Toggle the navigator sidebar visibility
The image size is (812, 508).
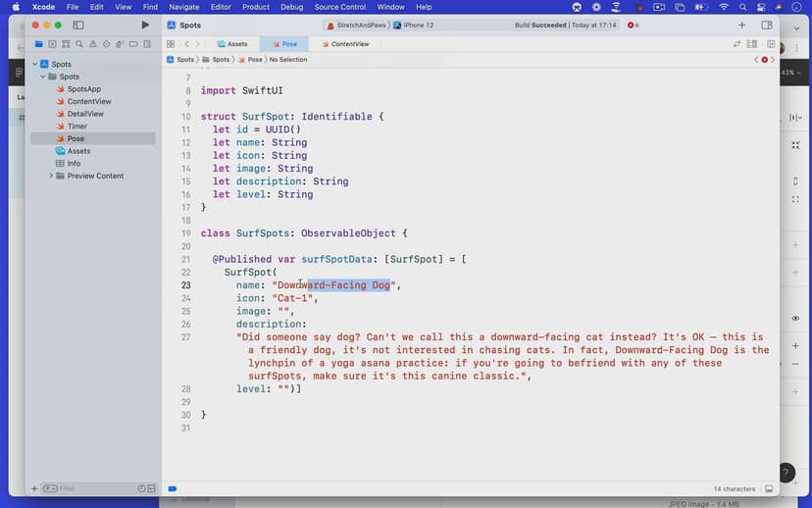click(x=78, y=25)
